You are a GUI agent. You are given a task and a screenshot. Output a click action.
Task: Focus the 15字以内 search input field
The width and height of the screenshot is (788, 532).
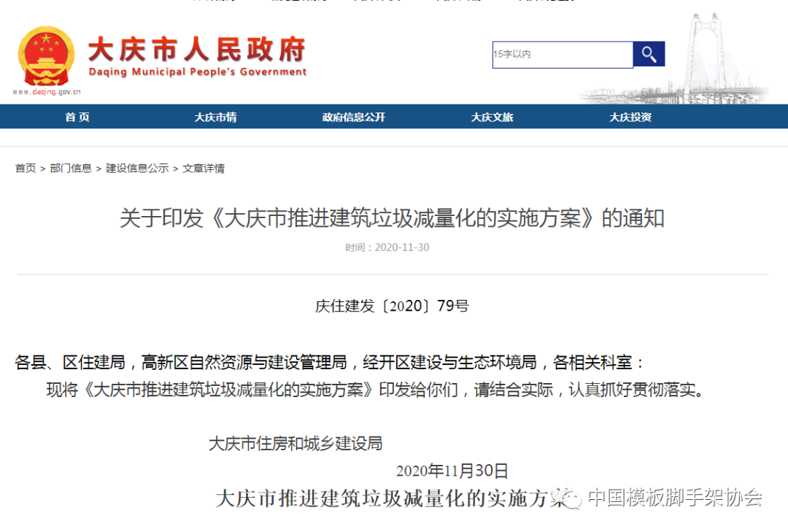point(563,54)
